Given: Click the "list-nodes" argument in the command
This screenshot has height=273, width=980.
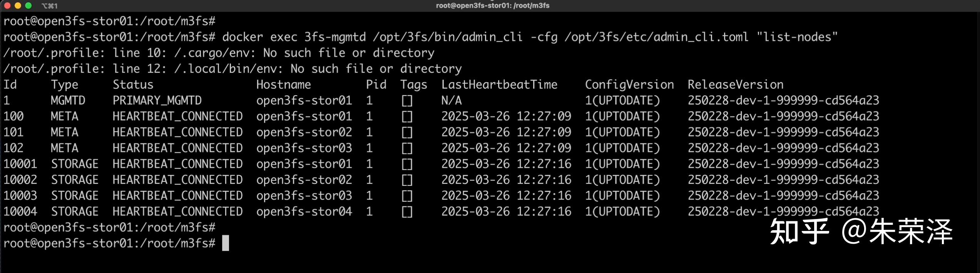Looking at the screenshot, I should coord(797,37).
